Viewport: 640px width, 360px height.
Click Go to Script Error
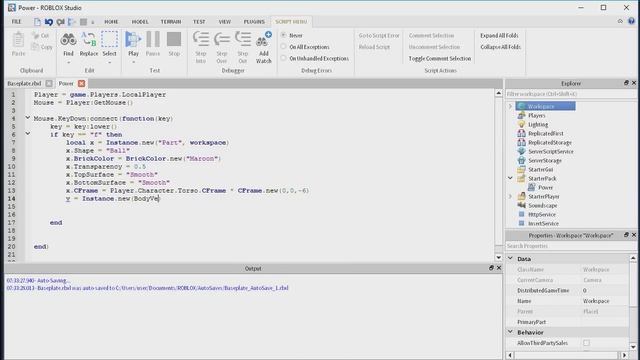pos(379,36)
